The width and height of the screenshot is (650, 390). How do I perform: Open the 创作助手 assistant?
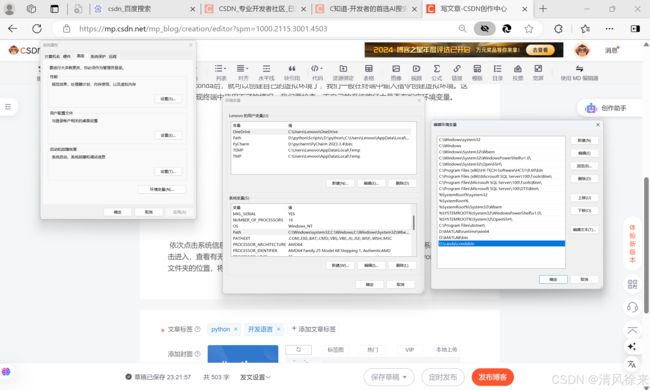click(x=609, y=108)
